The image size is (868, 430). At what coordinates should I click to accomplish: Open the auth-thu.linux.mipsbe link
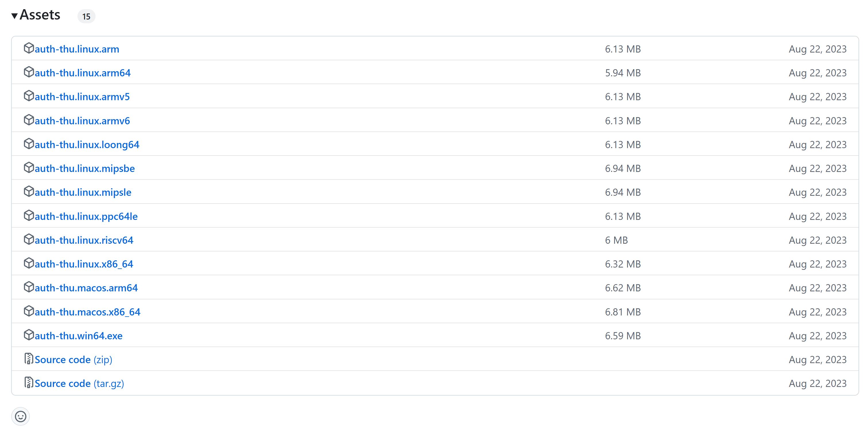[x=85, y=168]
